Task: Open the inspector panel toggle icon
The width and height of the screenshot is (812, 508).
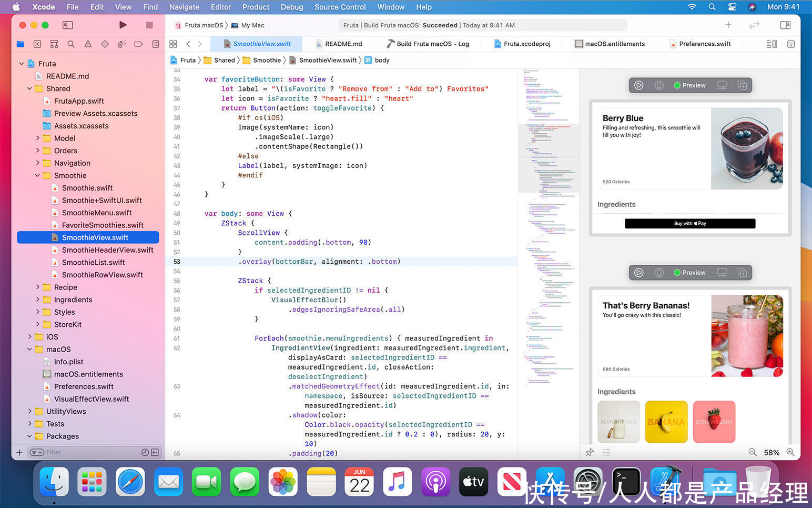Action: pyautogui.click(x=785, y=25)
